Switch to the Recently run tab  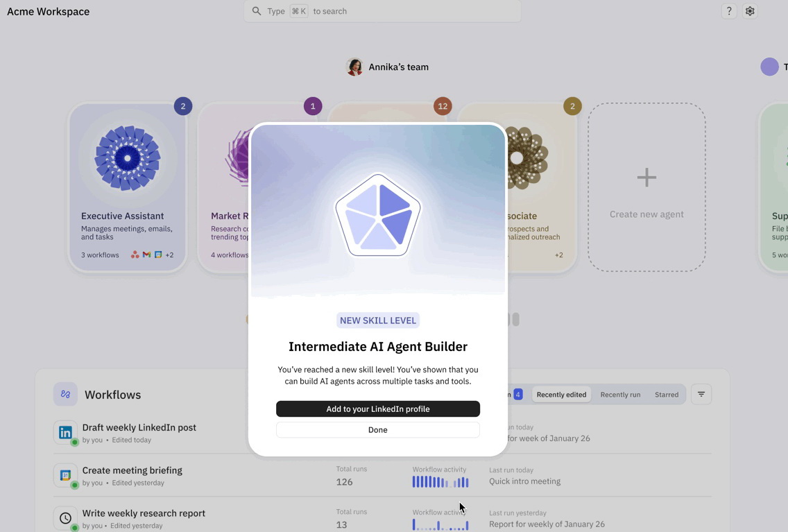click(x=620, y=395)
